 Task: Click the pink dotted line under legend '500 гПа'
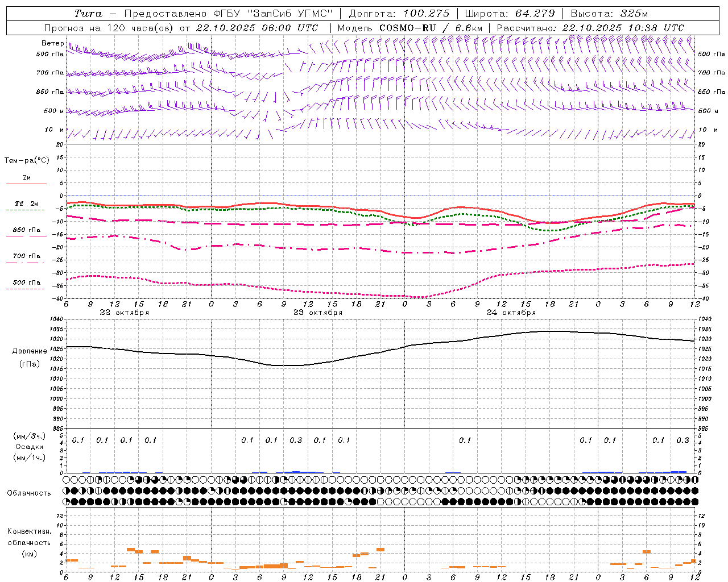25,289
